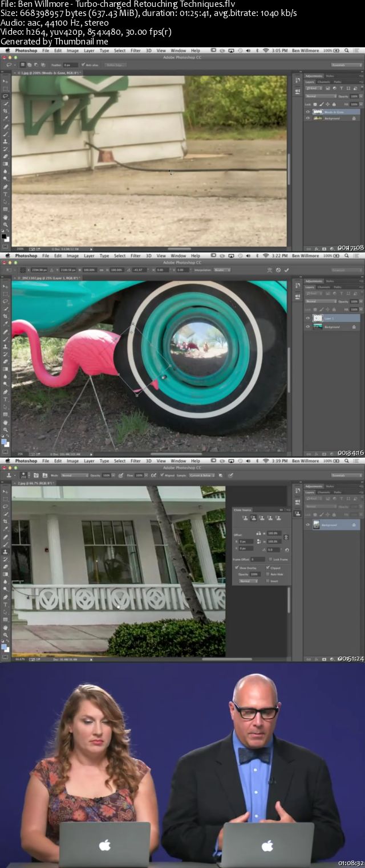Enable the Invert checkbox in Clone Source
Viewport: 365px width, 868px height.
point(267,581)
